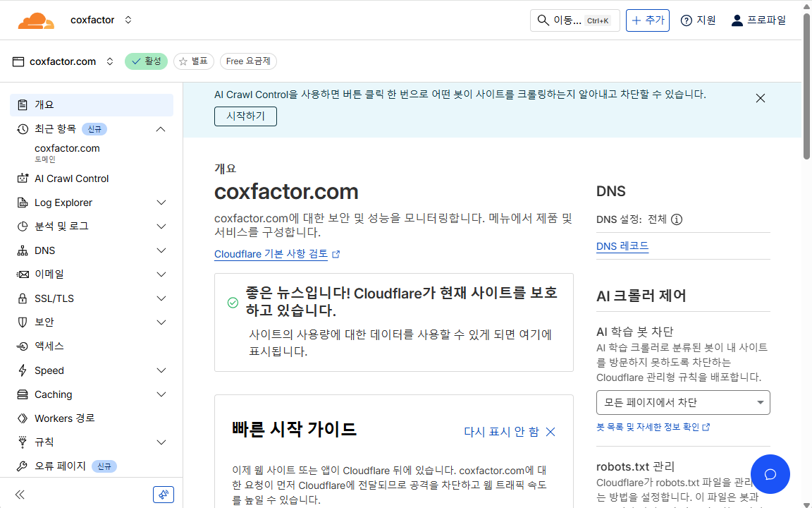Select 개요 overview in the sidebar
The height and width of the screenshot is (508, 812).
click(92, 104)
